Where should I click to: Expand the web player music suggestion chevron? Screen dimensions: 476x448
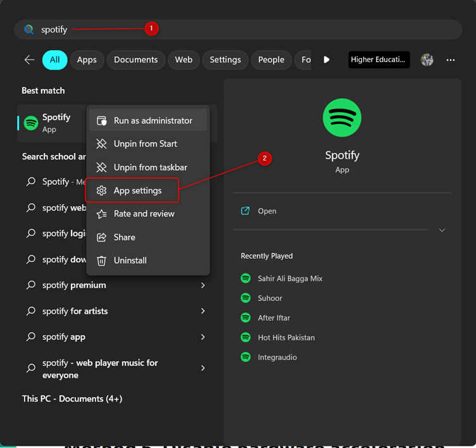(203, 368)
